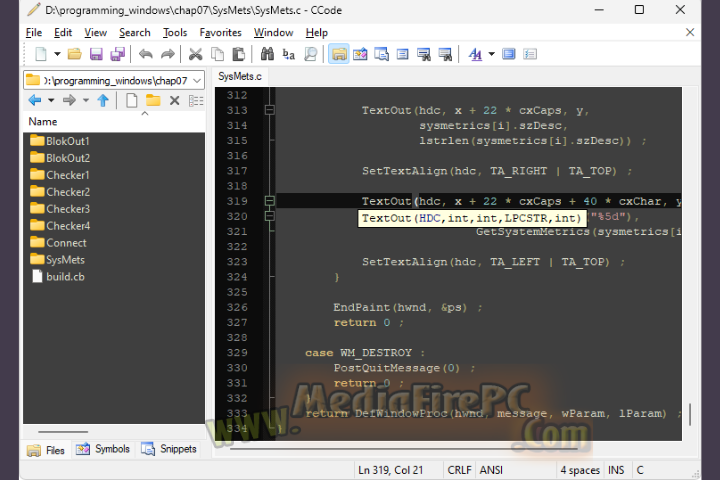Viewport: 720px width, 480px height.
Task: Toggle full screen view icon
Action: tap(509, 54)
